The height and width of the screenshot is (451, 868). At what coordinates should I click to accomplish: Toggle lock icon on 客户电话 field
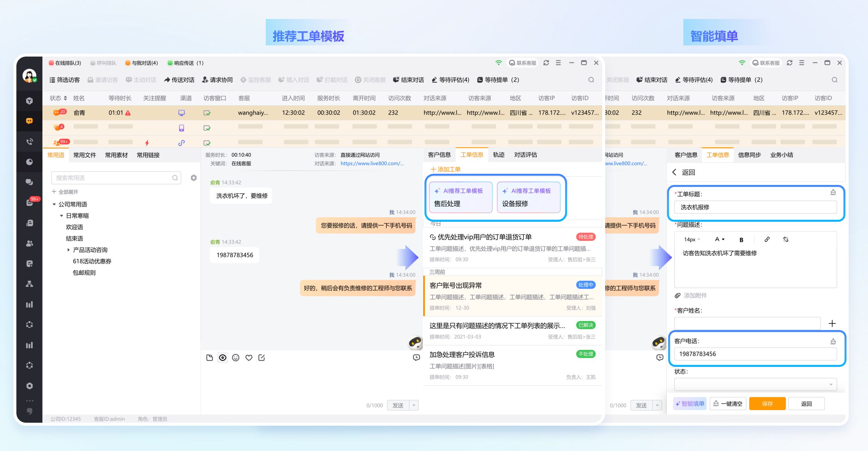(x=833, y=341)
